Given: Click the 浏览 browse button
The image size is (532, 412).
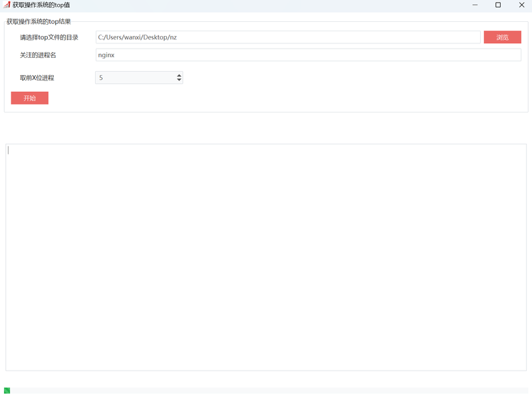Looking at the screenshot, I should [x=502, y=37].
